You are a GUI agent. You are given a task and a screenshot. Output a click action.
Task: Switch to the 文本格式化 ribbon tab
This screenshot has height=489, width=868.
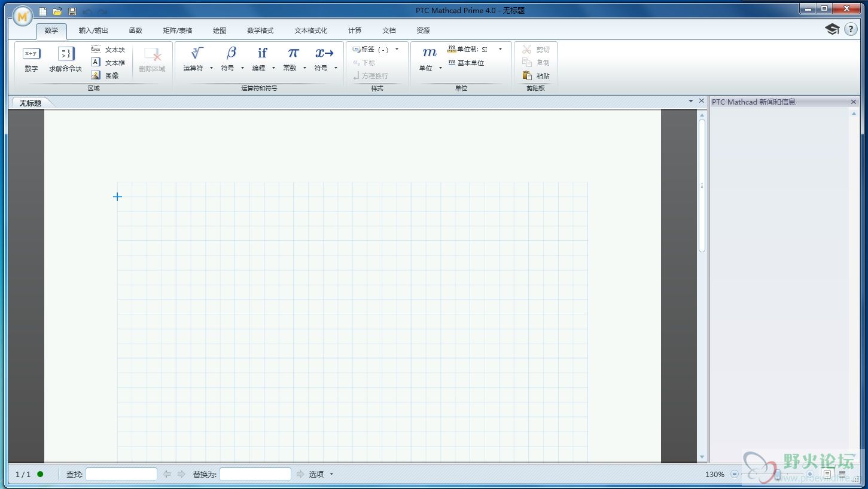(x=311, y=30)
